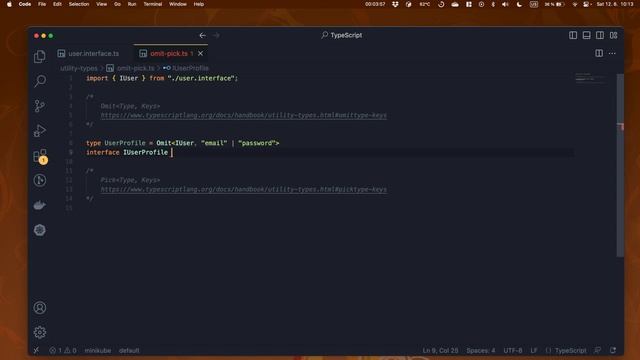Open the Docker view in the activity bar

point(40,205)
